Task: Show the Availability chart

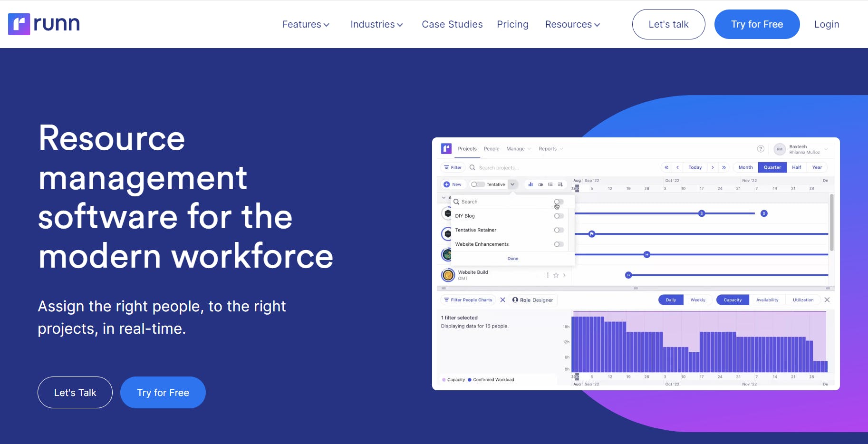Action: pos(767,300)
